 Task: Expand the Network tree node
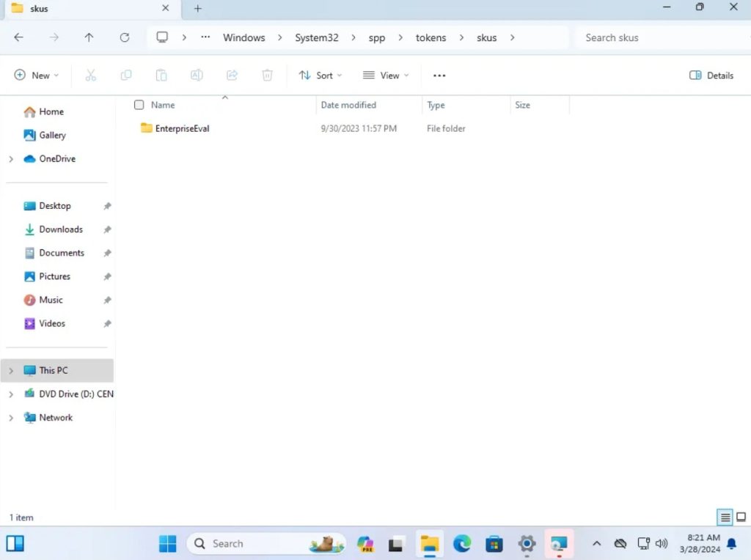(11, 418)
